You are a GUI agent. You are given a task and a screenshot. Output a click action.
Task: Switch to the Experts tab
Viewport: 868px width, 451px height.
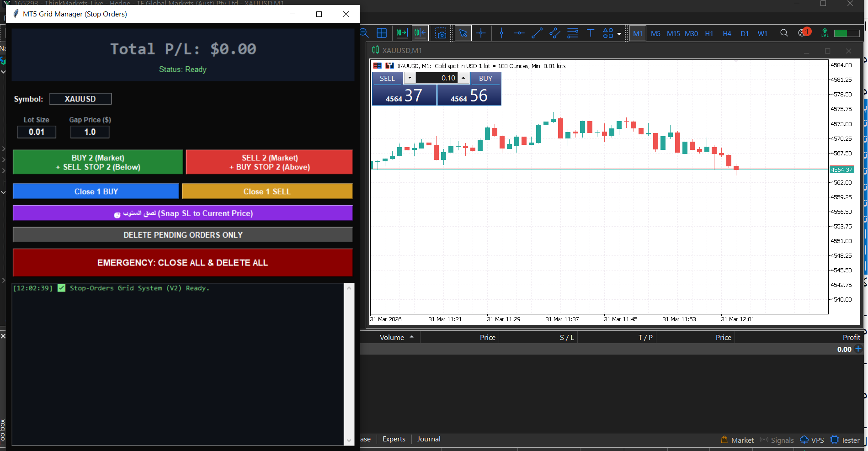point(394,439)
